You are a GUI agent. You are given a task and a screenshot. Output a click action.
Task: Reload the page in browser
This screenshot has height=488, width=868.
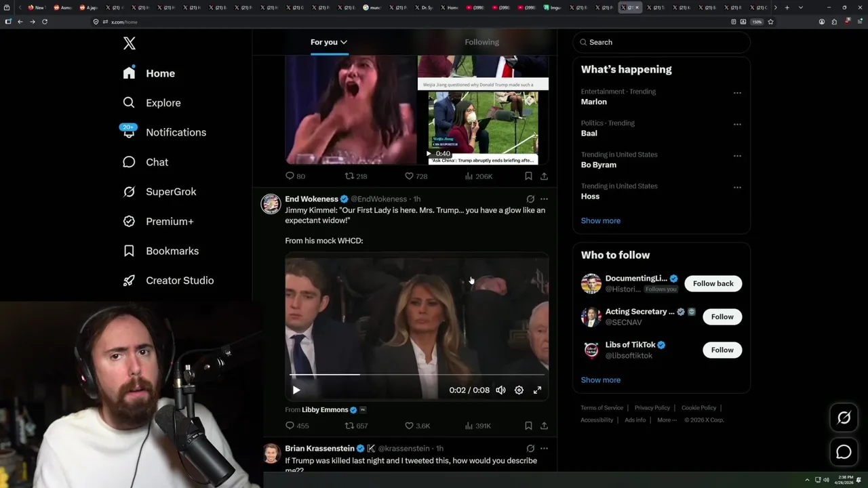45,22
